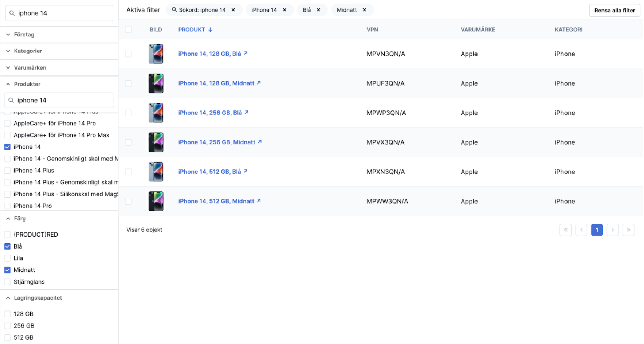Open thumbnail of iPhone 14, 128 GB, Midnatt

[156, 83]
